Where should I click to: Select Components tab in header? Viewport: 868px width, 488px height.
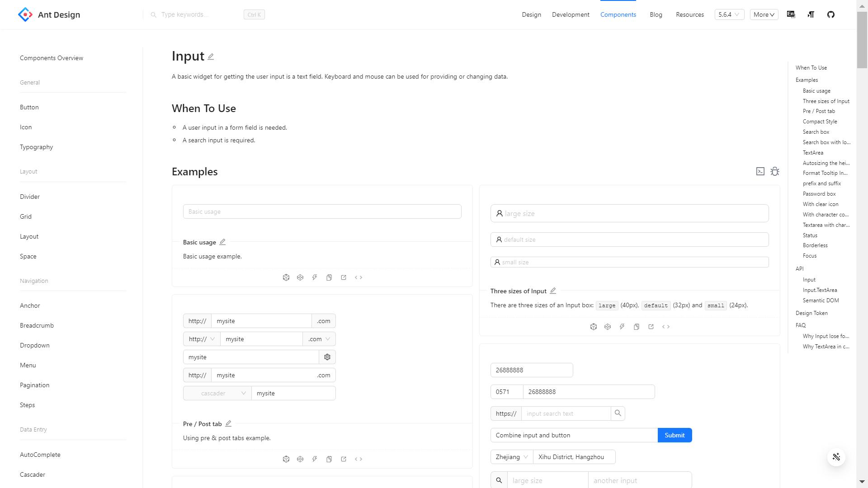click(618, 14)
